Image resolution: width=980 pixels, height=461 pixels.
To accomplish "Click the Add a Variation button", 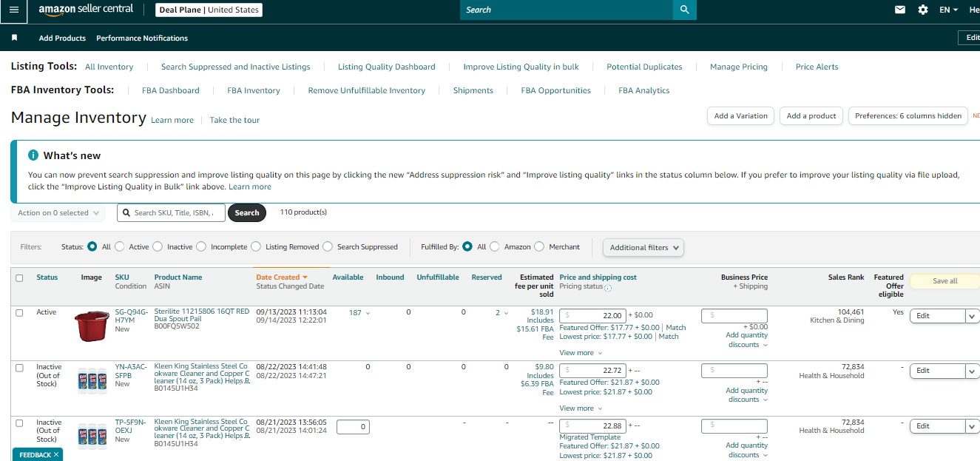I will [741, 115].
